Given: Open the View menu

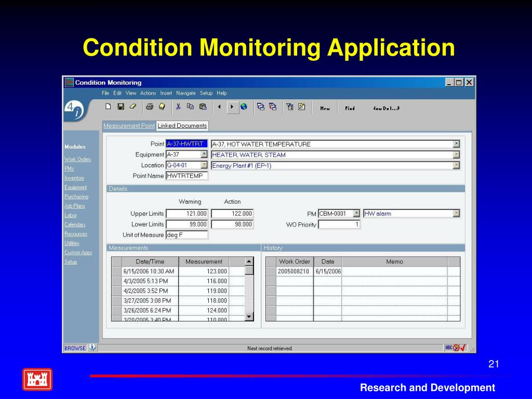Looking at the screenshot, I should [130, 93].
